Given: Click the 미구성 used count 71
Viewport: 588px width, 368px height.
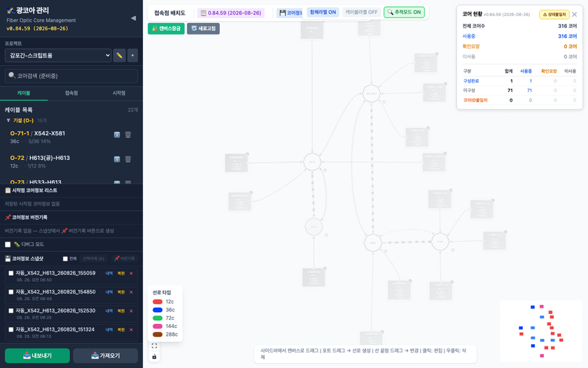Looking at the screenshot, I should [x=529, y=90].
